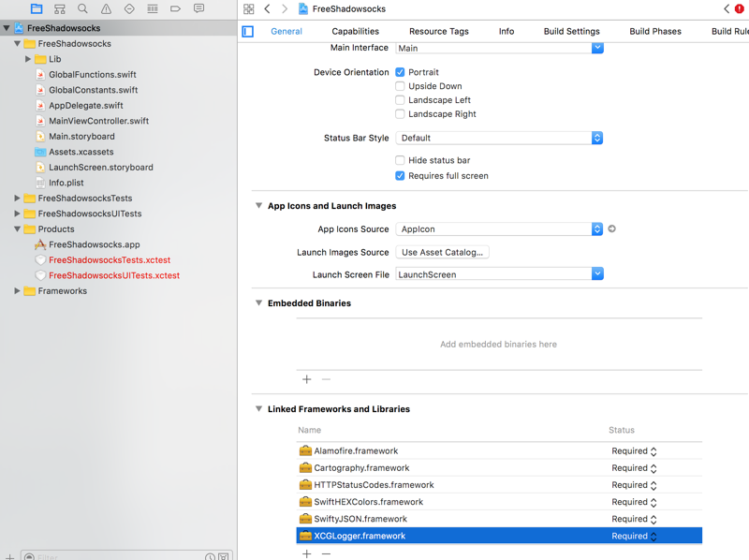Open the Main Interface dropdown

597,48
